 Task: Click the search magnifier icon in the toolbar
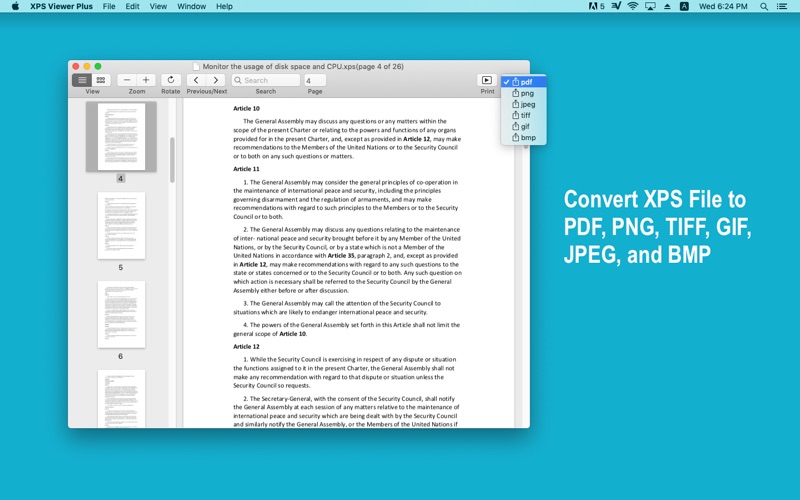237,80
